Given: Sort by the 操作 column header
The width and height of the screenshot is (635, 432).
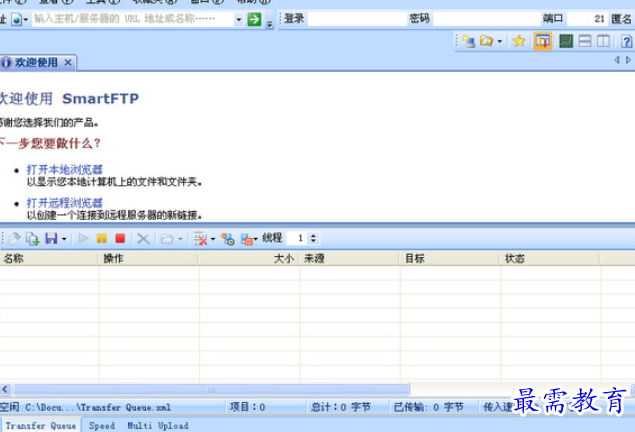Looking at the screenshot, I should (x=149, y=258).
